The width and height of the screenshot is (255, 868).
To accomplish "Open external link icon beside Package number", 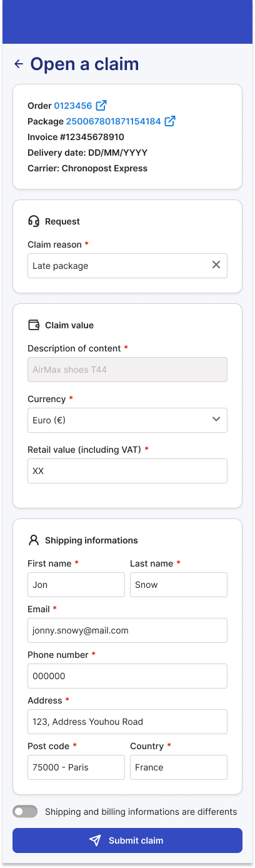I will point(170,121).
